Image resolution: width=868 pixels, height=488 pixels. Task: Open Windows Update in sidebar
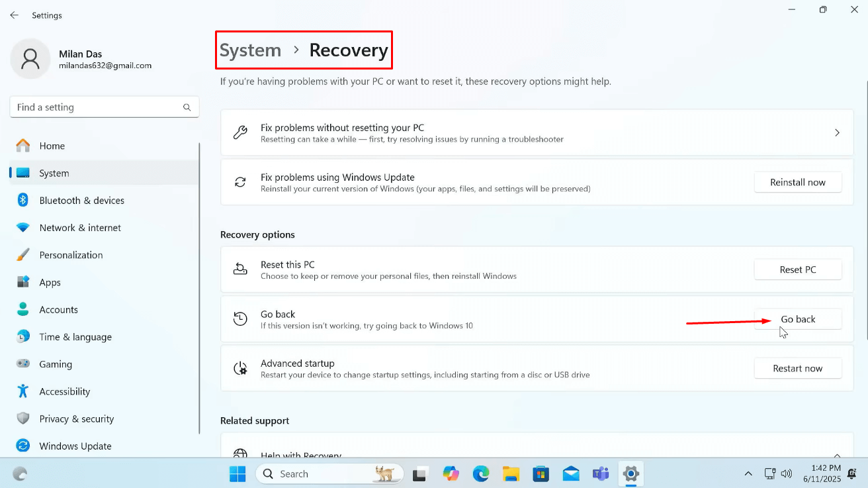point(75,446)
